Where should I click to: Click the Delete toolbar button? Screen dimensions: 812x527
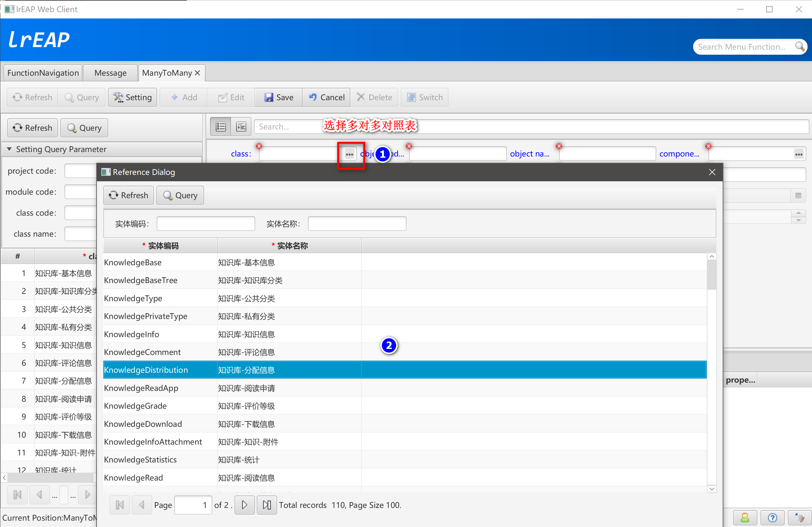(374, 97)
